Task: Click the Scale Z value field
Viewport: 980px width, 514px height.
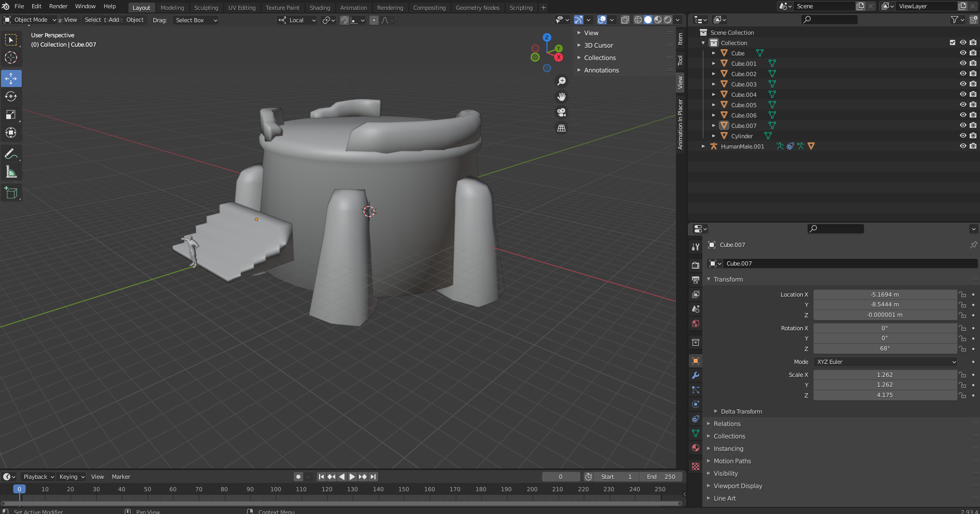Action: point(885,395)
